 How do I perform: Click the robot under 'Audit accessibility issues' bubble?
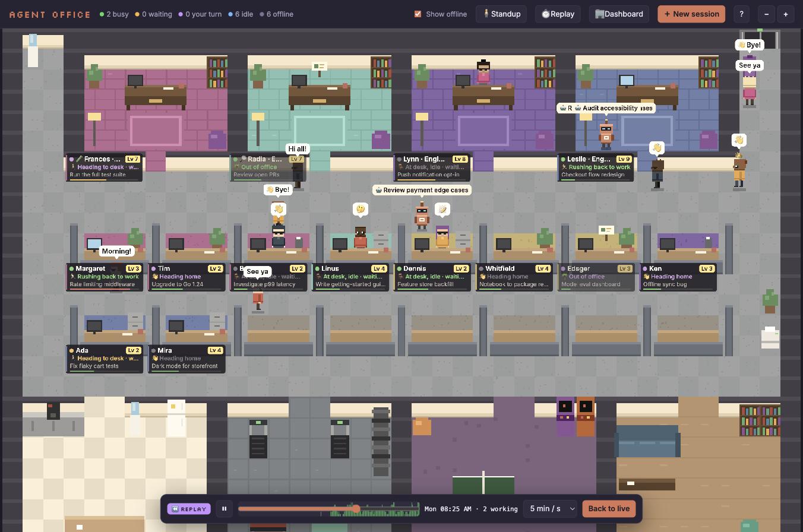point(606,134)
